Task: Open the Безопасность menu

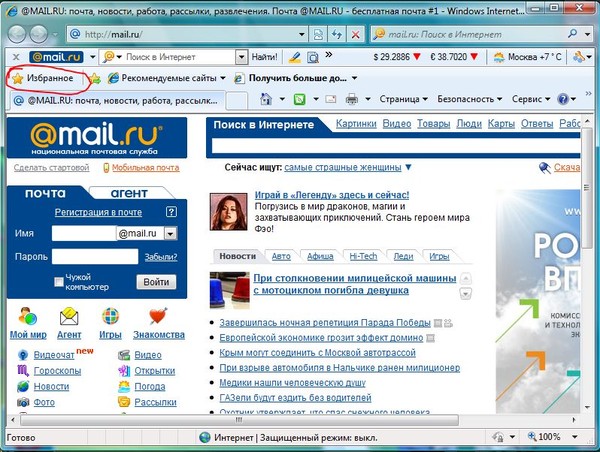Action: pyautogui.click(x=470, y=99)
